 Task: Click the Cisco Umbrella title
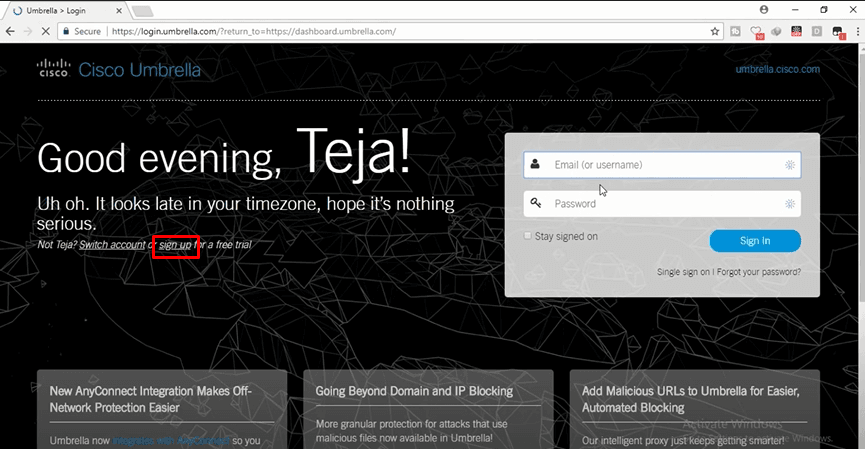click(x=140, y=70)
